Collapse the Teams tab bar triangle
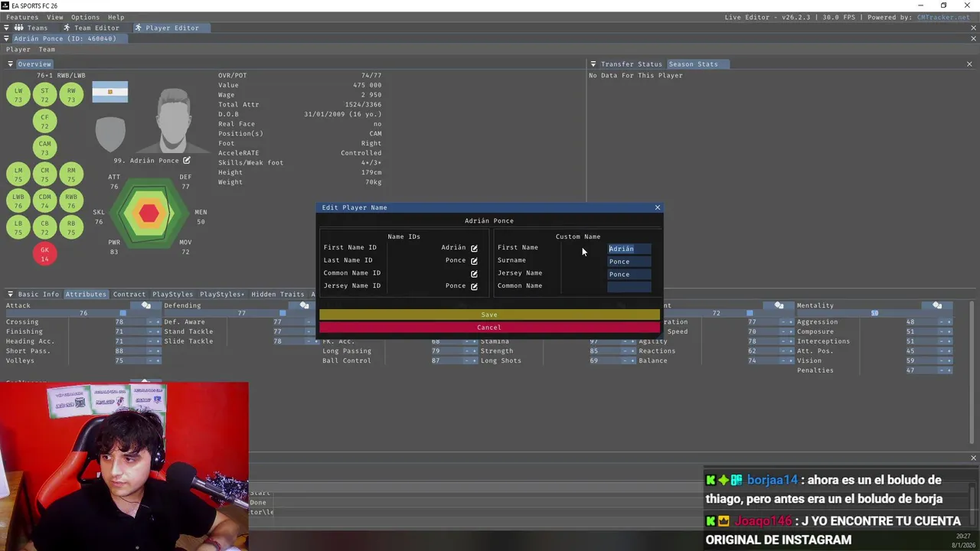The image size is (980, 551). tap(7, 28)
